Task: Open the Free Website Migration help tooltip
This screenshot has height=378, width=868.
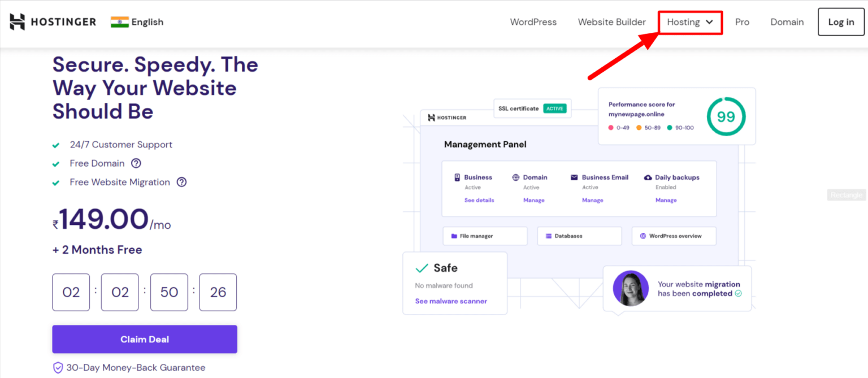Action: point(181,182)
